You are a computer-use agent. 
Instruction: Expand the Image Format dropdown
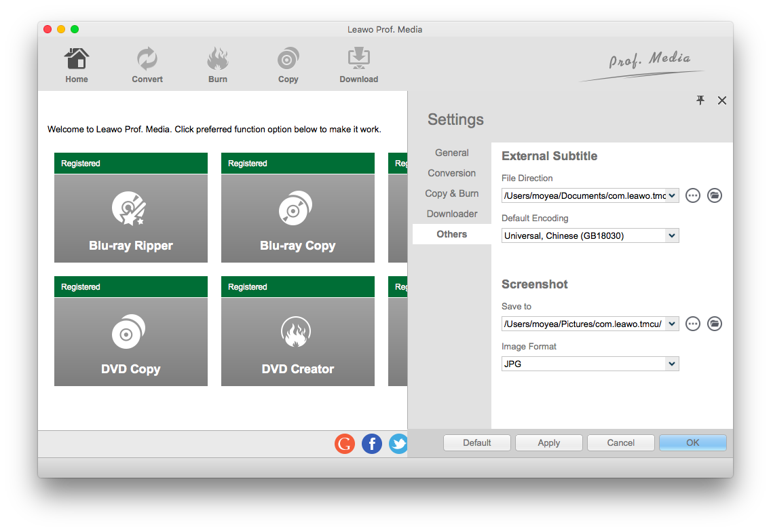(x=671, y=364)
